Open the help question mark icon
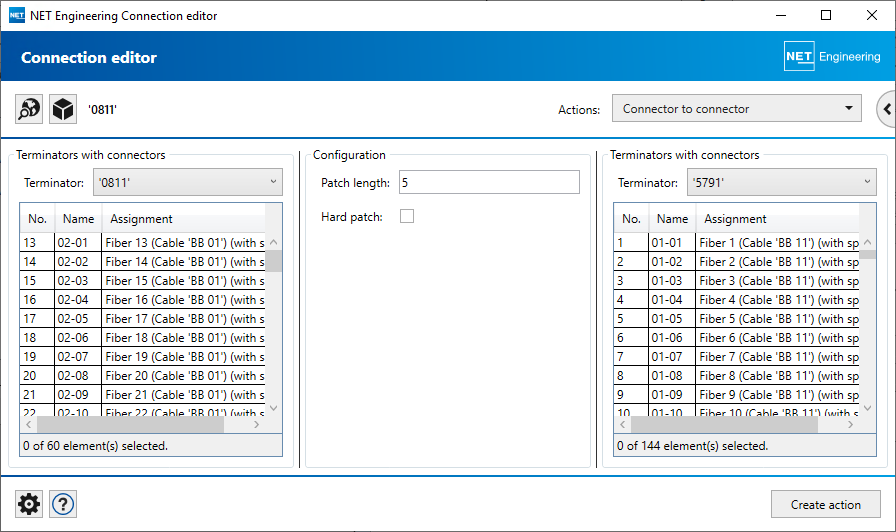 pyautogui.click(x=63, y=504)
